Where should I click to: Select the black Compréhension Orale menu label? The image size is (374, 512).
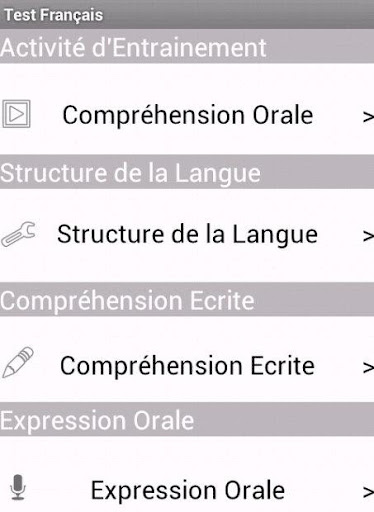188,115
